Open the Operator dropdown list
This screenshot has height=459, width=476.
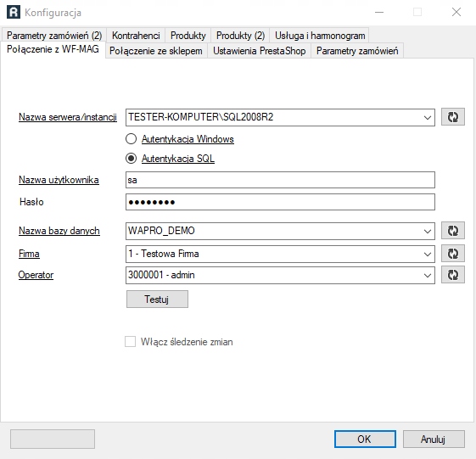[428, 276]
